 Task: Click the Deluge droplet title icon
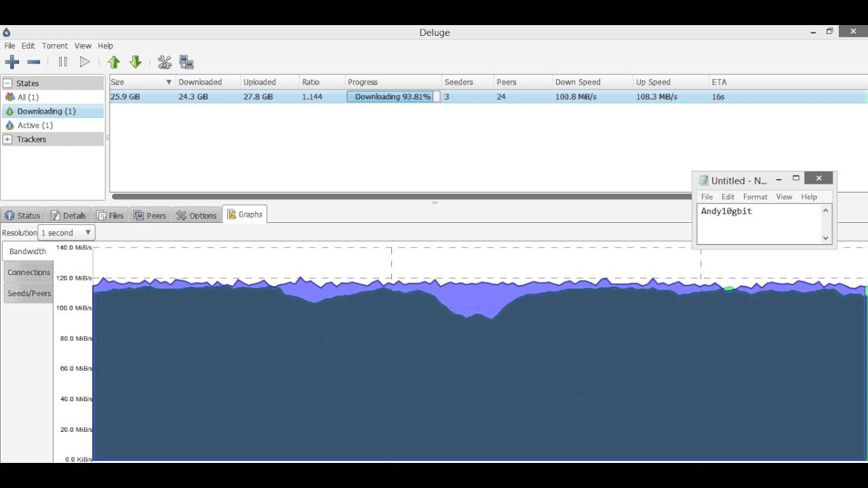(x=7, y=32)
